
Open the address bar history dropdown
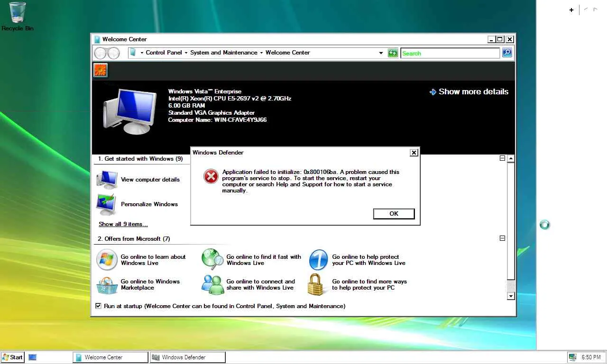(381, 53)
